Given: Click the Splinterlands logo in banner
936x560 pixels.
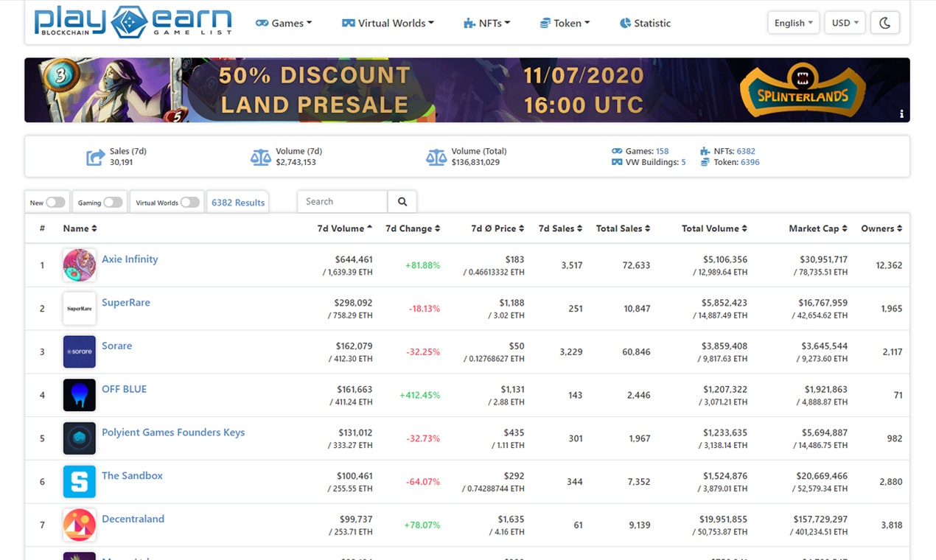Looking at the screenshot, I should point(803,91).
